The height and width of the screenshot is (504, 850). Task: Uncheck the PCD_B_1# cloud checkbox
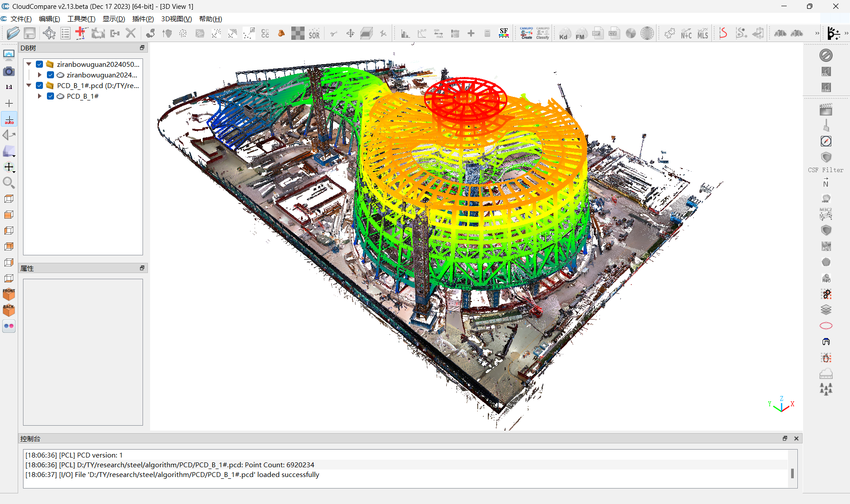pos(50,96)
